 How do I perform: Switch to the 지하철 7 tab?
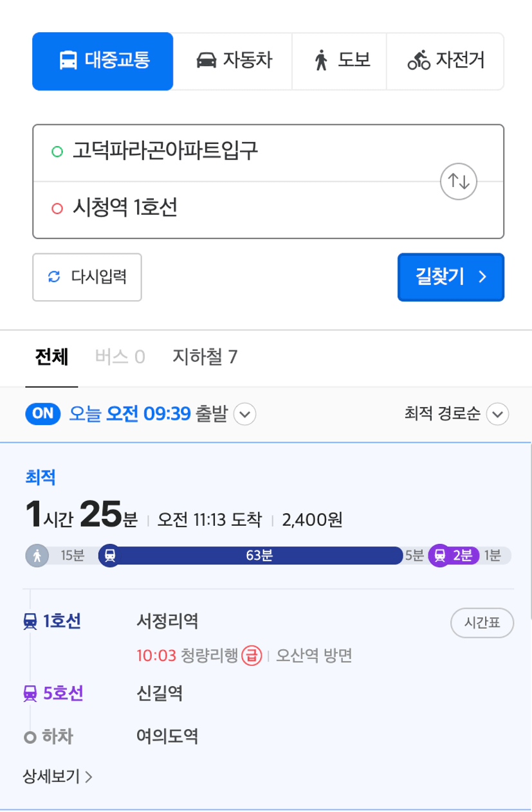205,357
